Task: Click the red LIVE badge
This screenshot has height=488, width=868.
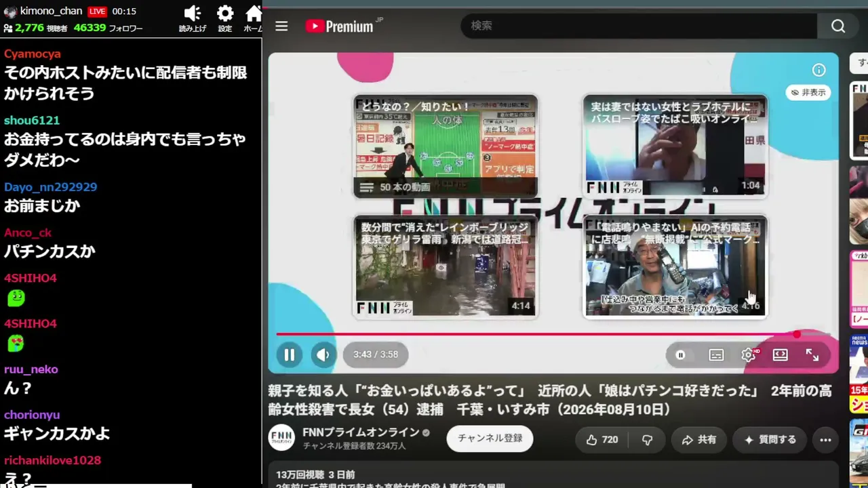Action: click(x=97, y=12)
